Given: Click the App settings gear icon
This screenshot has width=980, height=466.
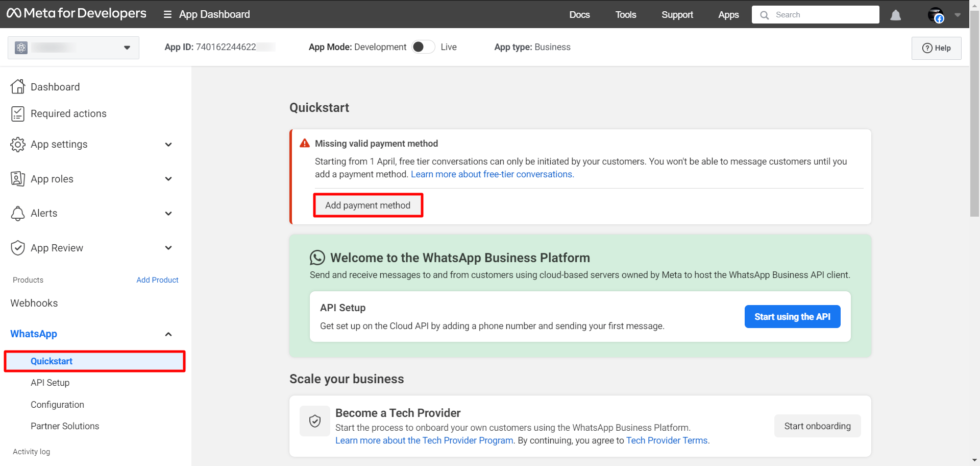Looking at the screenshot, I should coord(18,145).
